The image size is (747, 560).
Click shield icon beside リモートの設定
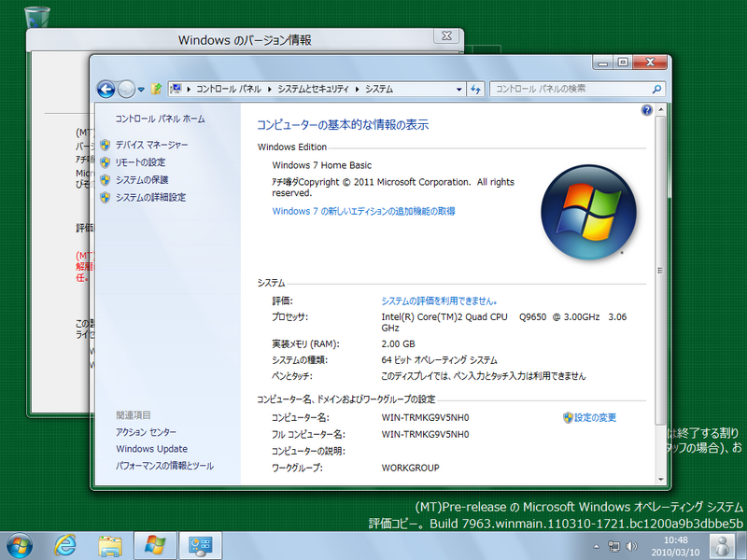106,162
